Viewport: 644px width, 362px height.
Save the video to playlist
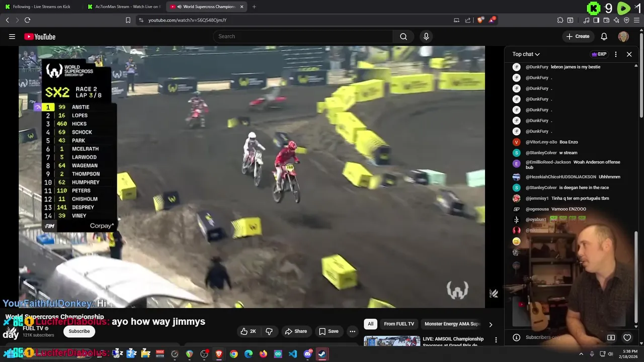point(328,331)
